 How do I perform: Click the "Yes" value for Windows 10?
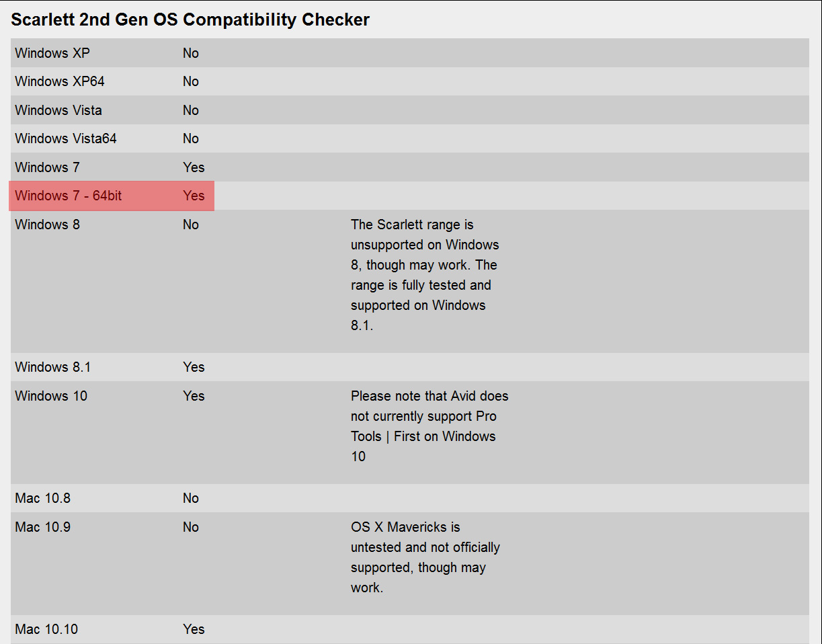pyautogui.click(x=194, y=396)
